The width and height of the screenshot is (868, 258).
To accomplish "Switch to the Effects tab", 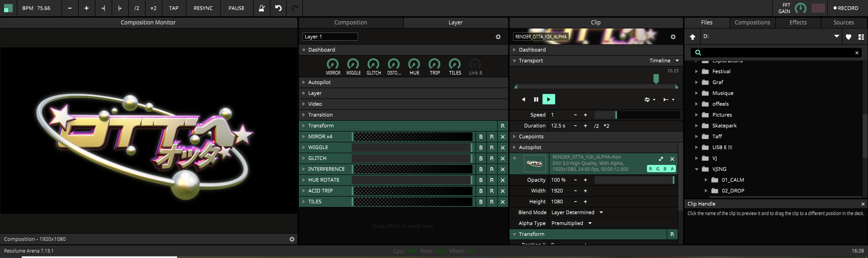I will coord(798,23).
